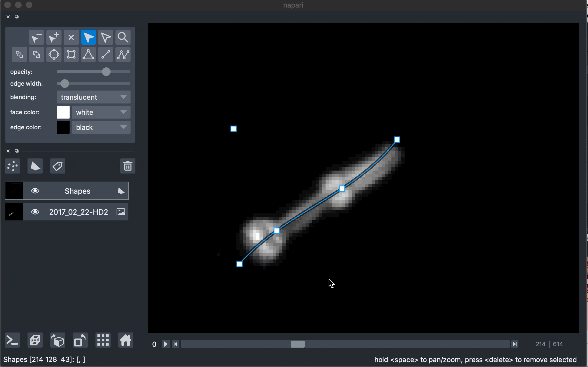
Task: Click the frame slider scrollbar thumb
Action: (x=298, y=344)
